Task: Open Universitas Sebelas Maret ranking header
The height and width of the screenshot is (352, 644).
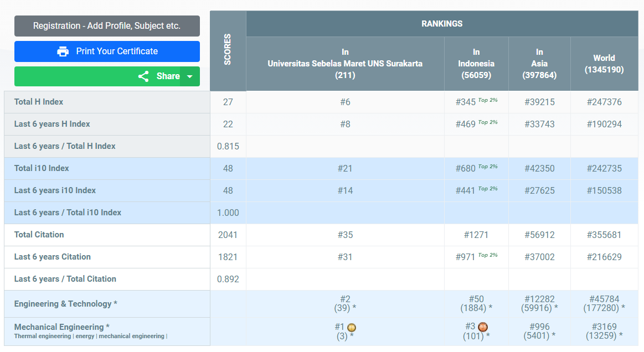Action: point(344,64)
